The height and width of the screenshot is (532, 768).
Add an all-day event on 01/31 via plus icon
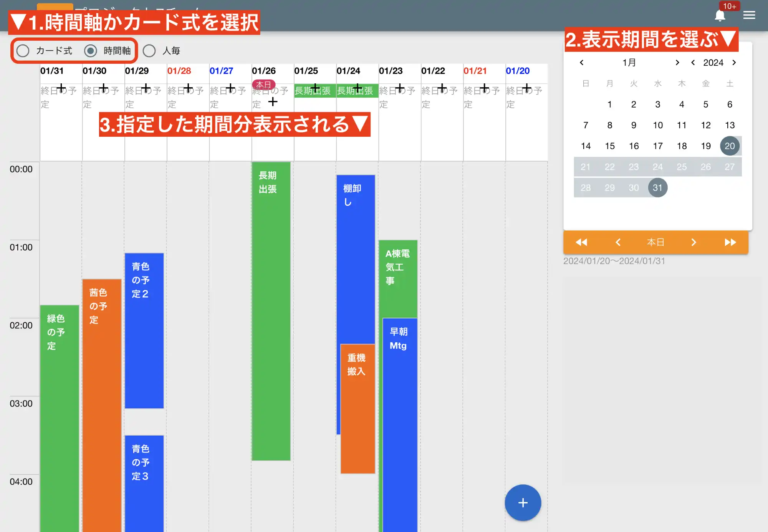pyautogui.click(x=61, y=87)
